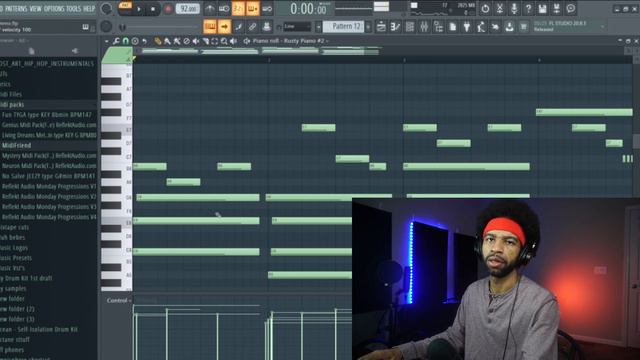The width and height of the screenshot is (640, 360).
Task: Toggle the orange arrow button beside typing keyboard
Action: pos(224,27)
